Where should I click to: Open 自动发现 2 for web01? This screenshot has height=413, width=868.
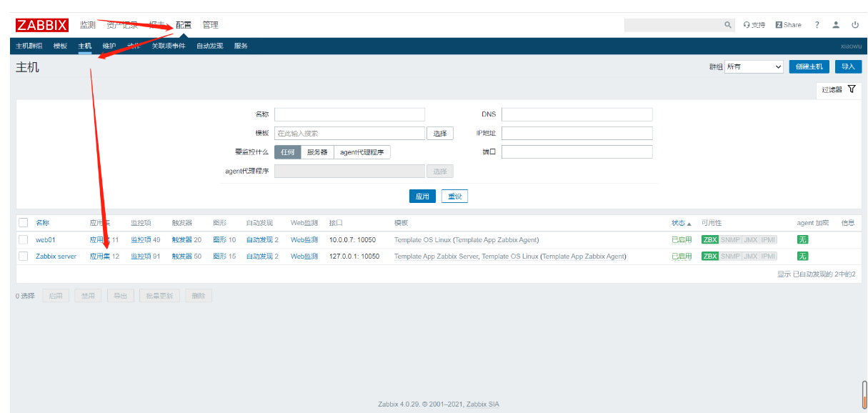[259, 239]
